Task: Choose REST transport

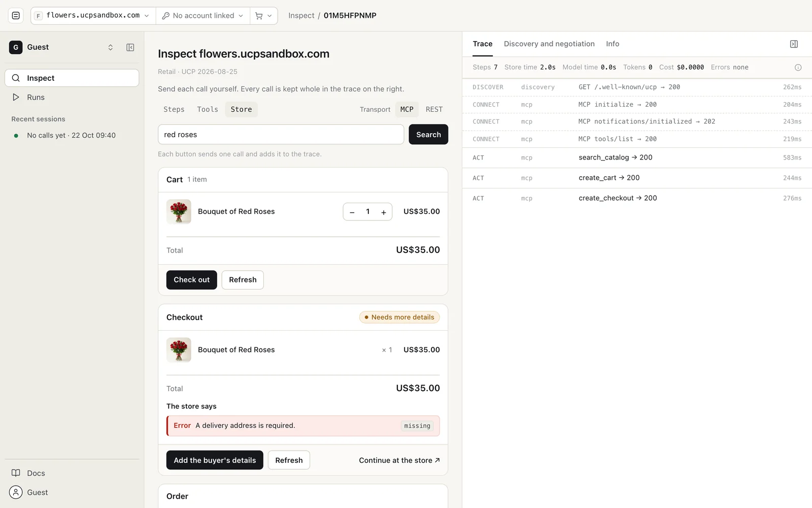Action: (x=434, y=109)
